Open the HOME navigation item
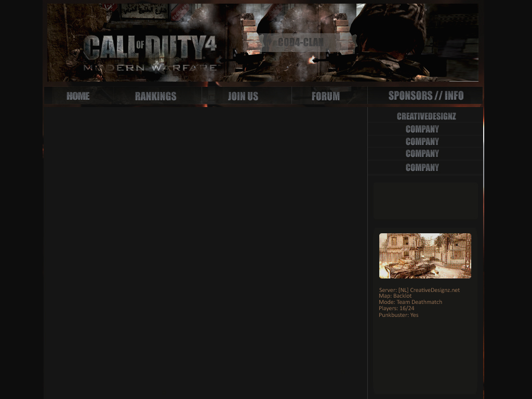This screenshot has width=532, height=399. pos(78,96)
